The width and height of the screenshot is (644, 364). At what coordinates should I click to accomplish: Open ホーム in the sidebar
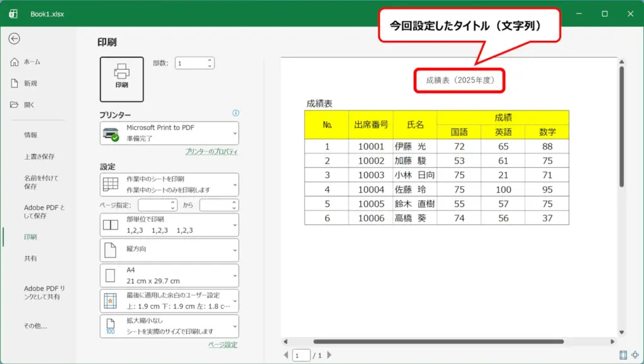31,62
